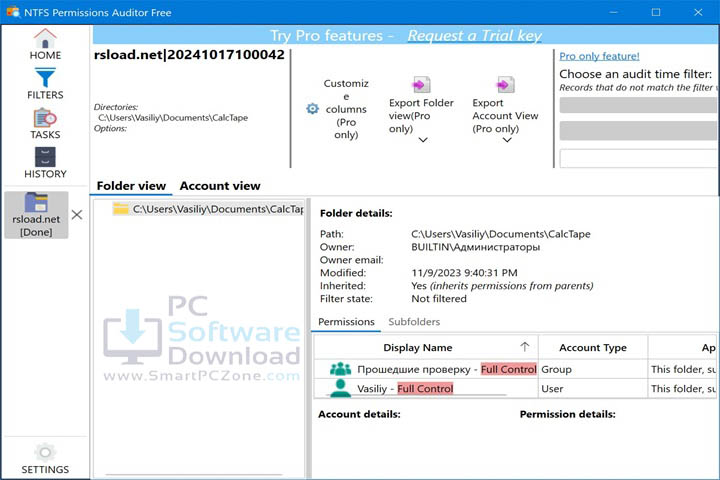The height and width of the screenshot is (480, 720).
Task: Open the Subfolders tab
Action: point(414,322)
